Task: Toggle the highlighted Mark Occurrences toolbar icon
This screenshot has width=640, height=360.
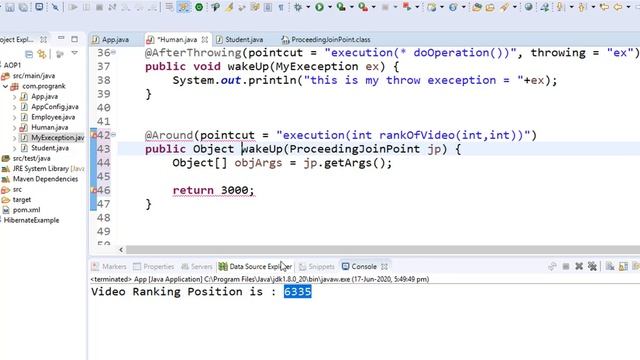Action: (183, 7)
